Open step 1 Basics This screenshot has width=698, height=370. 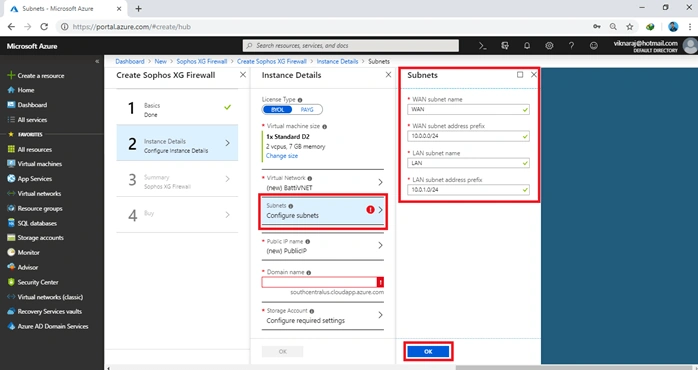point(177,107)
